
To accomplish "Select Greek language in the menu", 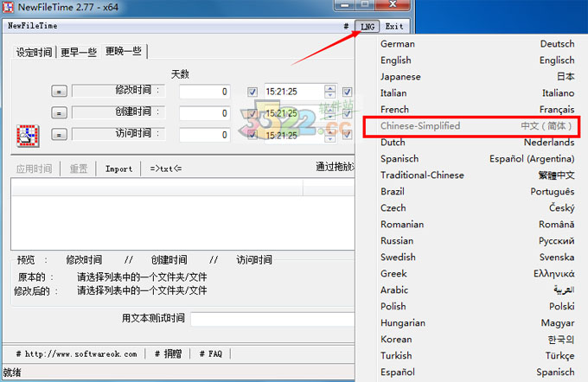I will (x=477, y=274).
